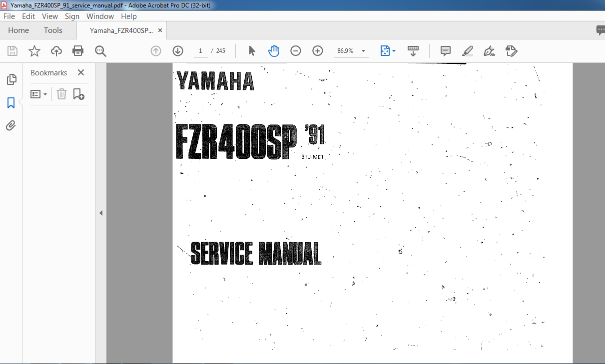Viewport: 605px width, 364px height.
Task: Add a sticky note comment
Action: 446,51
